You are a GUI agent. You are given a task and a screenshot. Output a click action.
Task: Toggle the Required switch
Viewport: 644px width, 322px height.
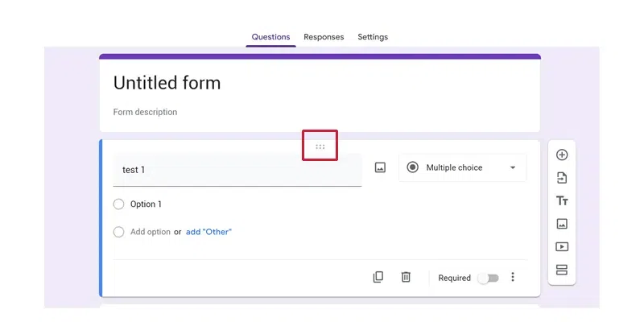[488, 278]
